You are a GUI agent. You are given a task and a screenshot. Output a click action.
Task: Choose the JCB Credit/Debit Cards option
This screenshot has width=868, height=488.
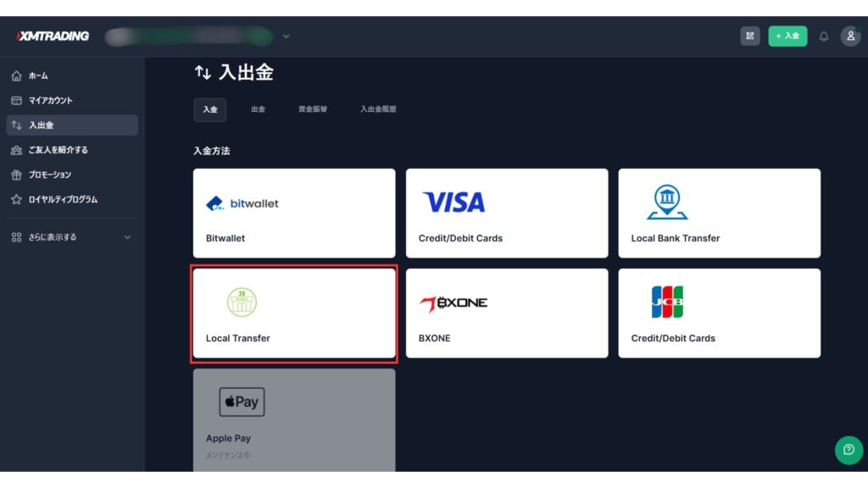(719, 313)
